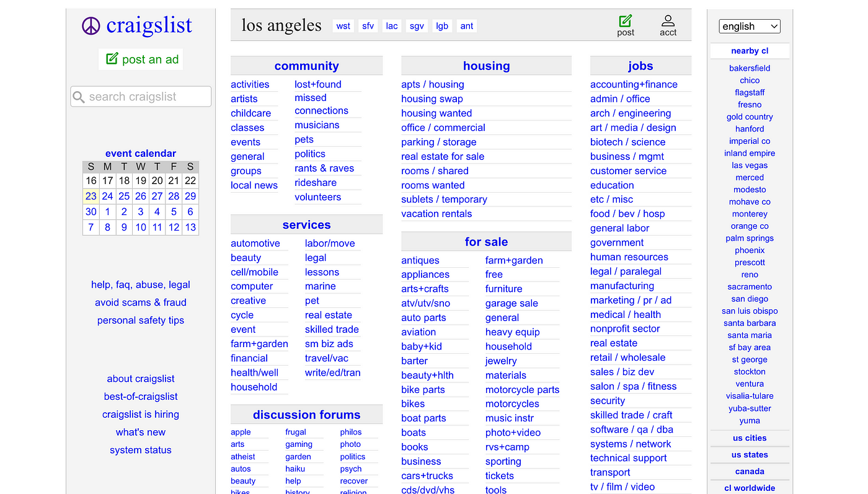Image resolution: width=868 pixels, height=494 pixels.
Task: Open 'system status' link
Action: pyautogui.click(x=141, y=450)
